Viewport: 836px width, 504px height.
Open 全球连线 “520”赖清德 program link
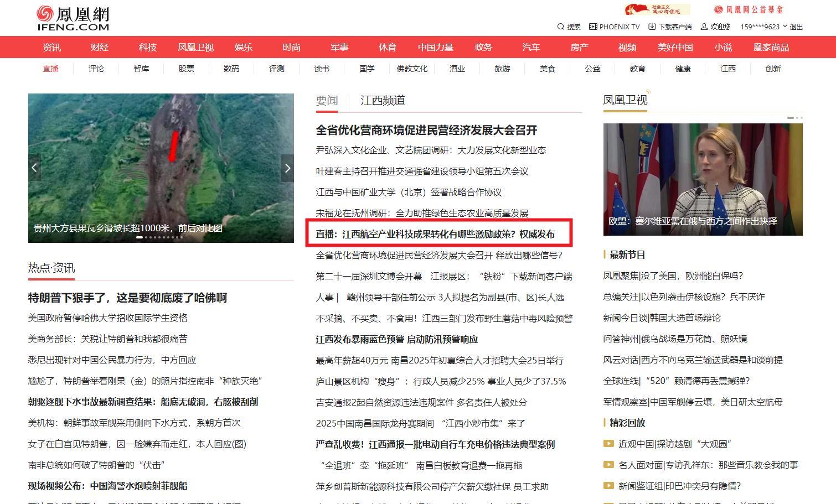(x=676, y=381)
